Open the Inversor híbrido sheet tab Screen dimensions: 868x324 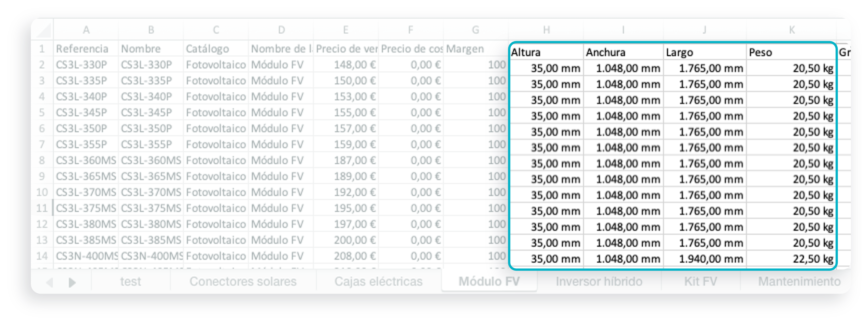[599, 281]
